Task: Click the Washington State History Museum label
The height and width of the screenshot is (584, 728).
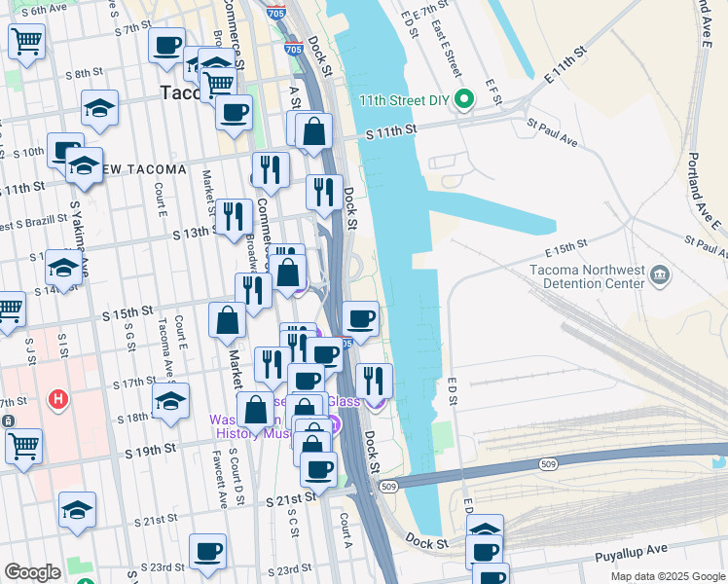Action: [251, 426]
